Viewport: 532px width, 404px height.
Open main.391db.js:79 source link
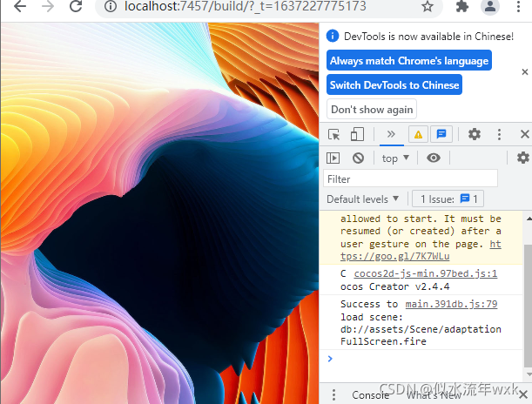coord(451,304)
